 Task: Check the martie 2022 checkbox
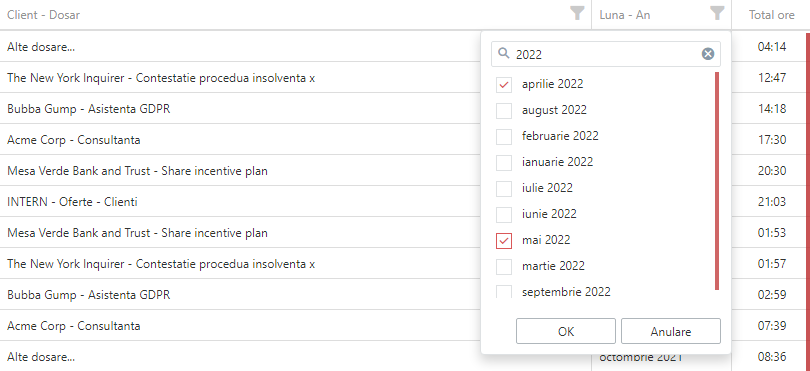tap(504, 267)
